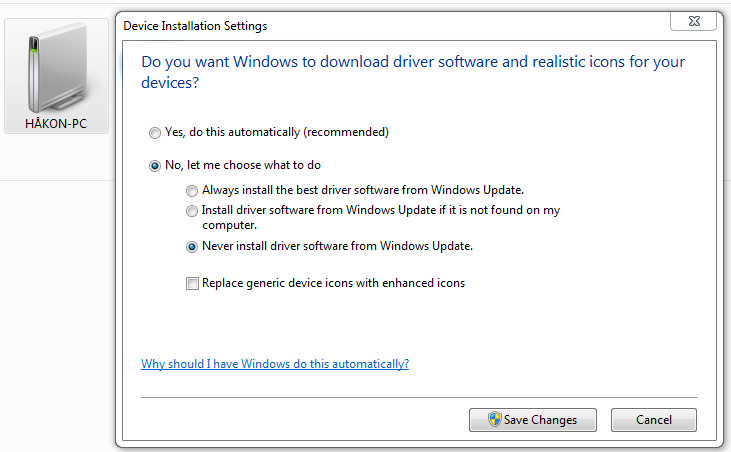
Task: Click the 'Never install driver software from Windows Update' text
Action: [338, 246]
